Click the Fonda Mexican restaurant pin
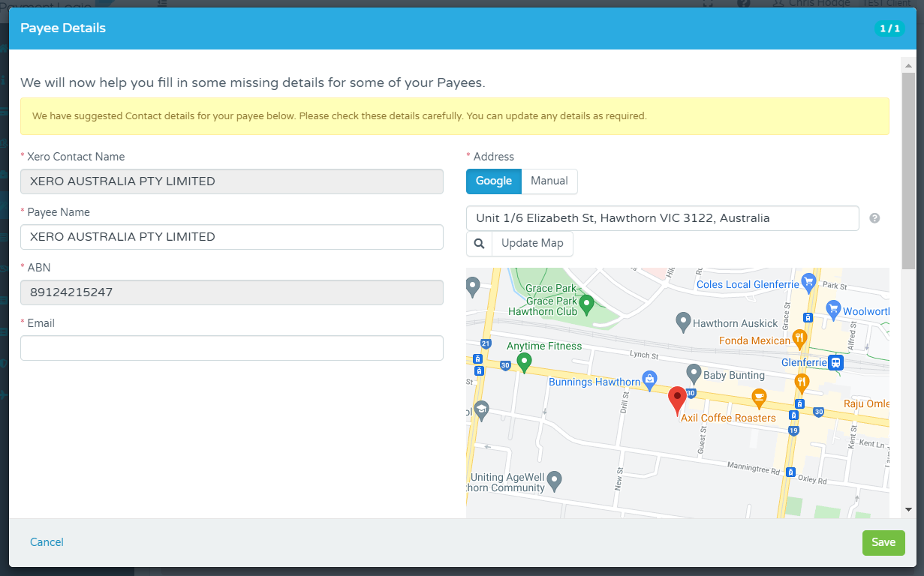Viewport: 924px width, 576px height. pos(799,339)
